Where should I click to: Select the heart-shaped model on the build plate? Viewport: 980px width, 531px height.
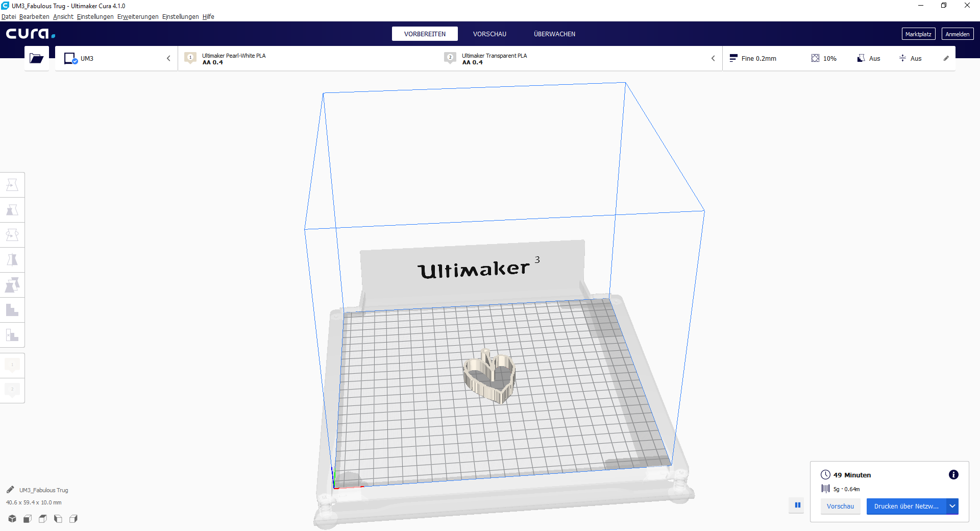click(x=489, y=376)
